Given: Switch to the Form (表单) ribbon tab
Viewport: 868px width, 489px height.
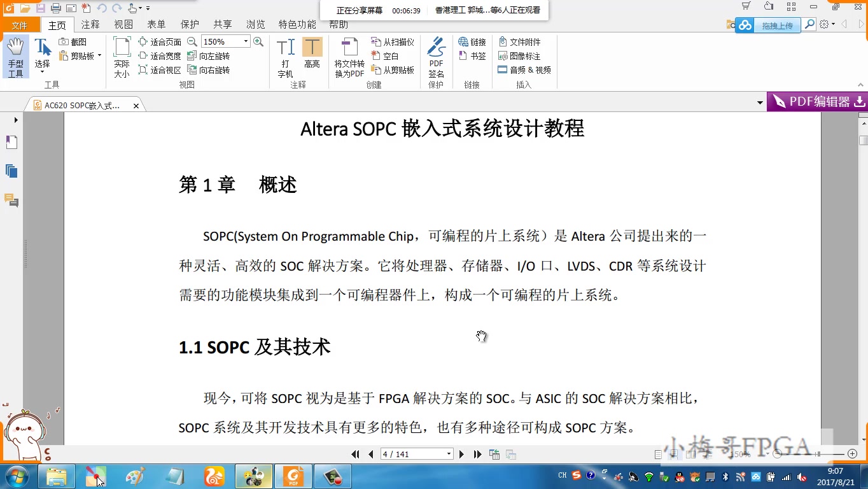Looking at the screenshot, I should [x=157, y=25].
